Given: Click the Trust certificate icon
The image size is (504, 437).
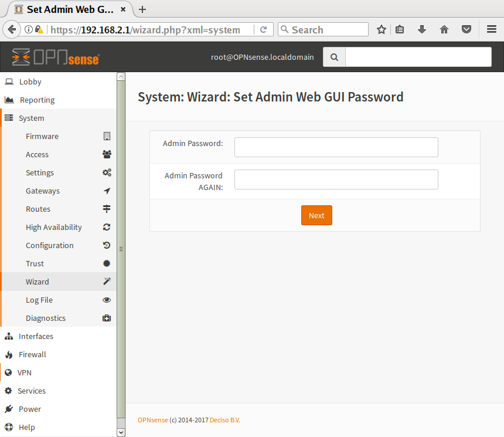Looking at the screenshot, I should (x=107, y=263).
